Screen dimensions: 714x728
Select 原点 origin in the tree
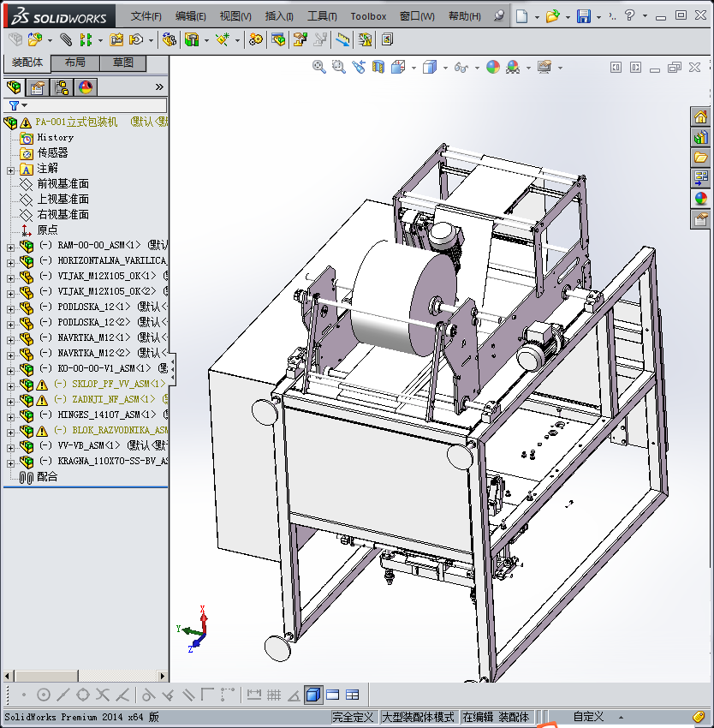pyautogui.click(x=47, y=230)
